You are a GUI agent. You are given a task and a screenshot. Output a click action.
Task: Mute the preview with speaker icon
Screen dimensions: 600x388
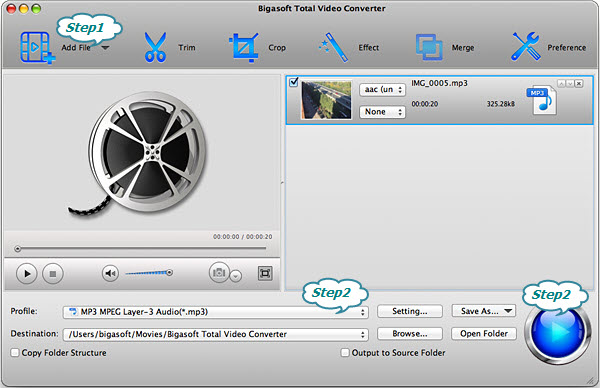[110, 273]
